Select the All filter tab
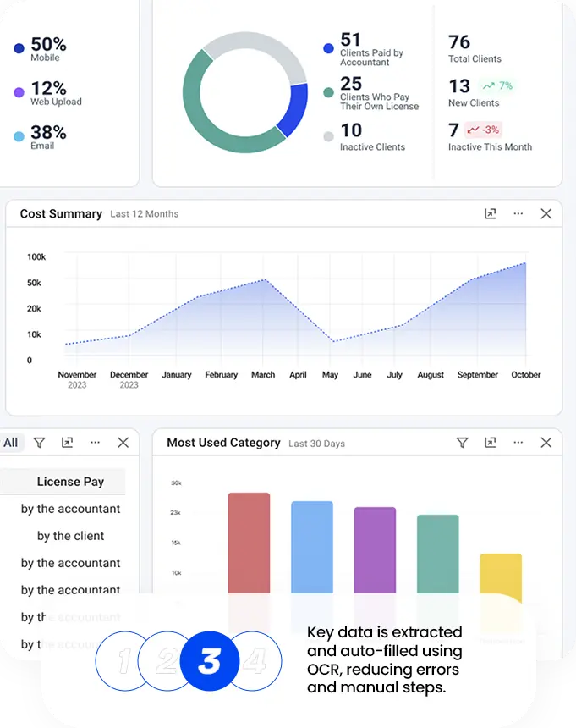 (10, 443)
